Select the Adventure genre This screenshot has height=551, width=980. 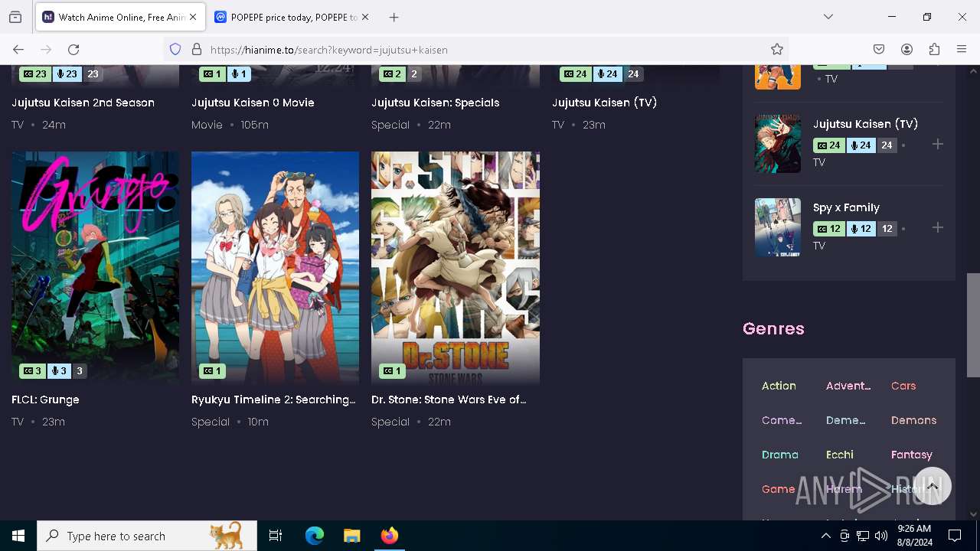848,386
